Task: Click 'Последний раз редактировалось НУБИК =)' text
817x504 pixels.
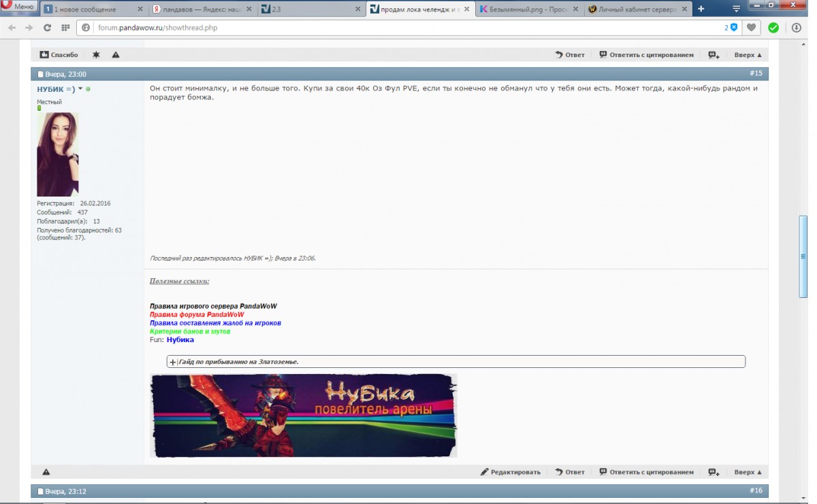Action: tap(233, 258)
